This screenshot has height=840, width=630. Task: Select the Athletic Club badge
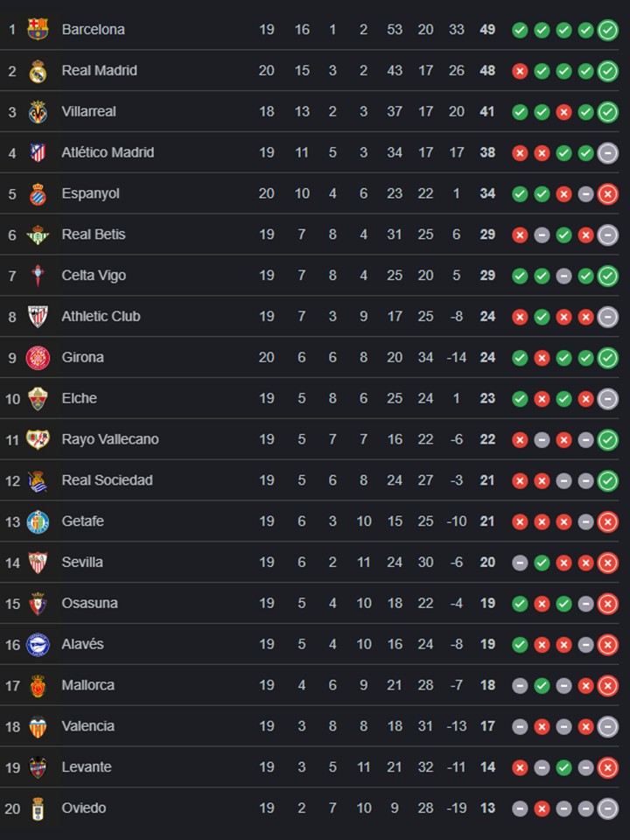pos(38,317)
